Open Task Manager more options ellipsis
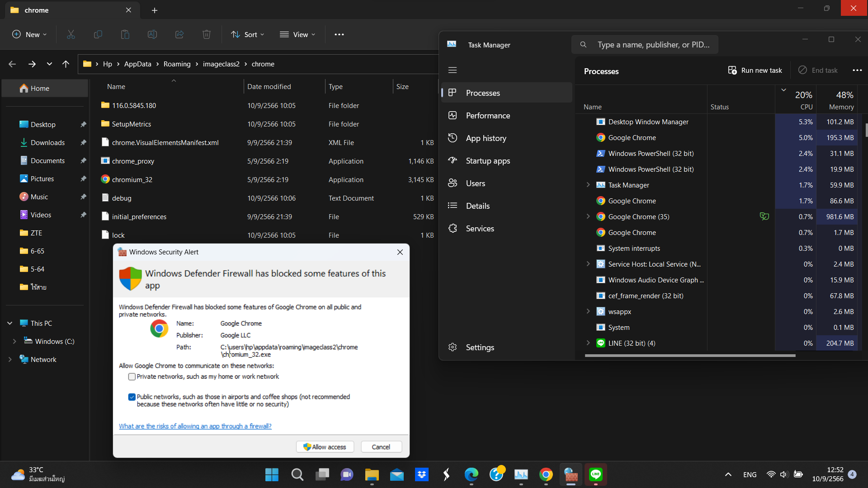This screenshot has height=488, width=868. (x=857, y=70)
